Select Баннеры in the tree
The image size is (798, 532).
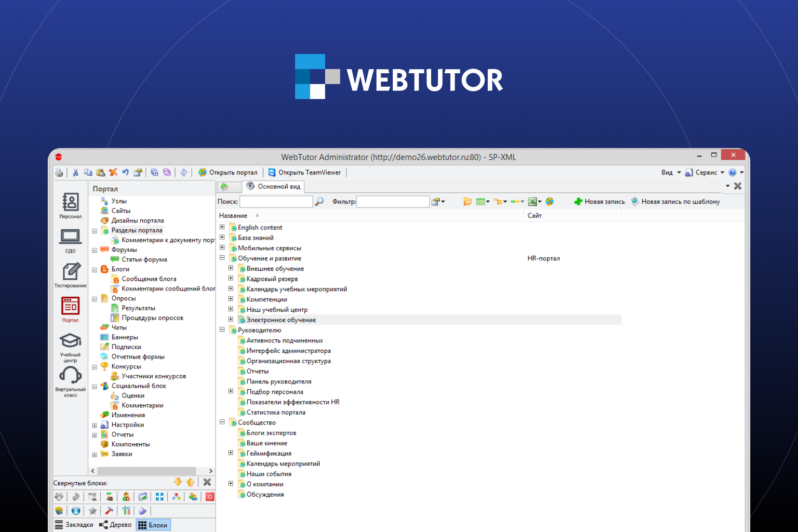pos(125,337)
